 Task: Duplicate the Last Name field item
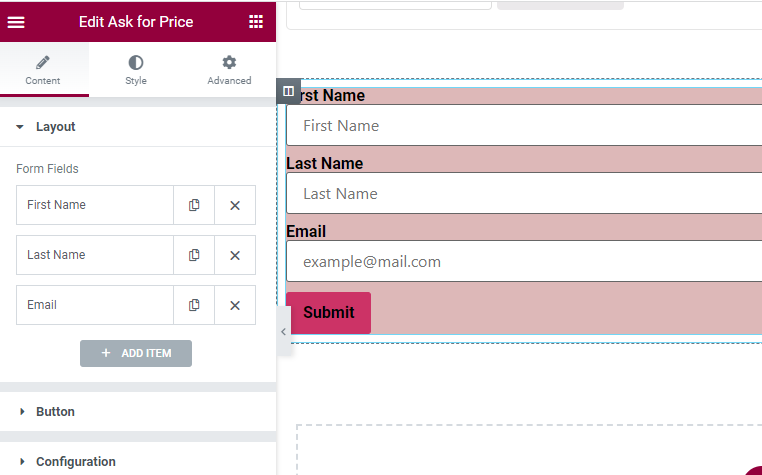(x=194, y=255)
